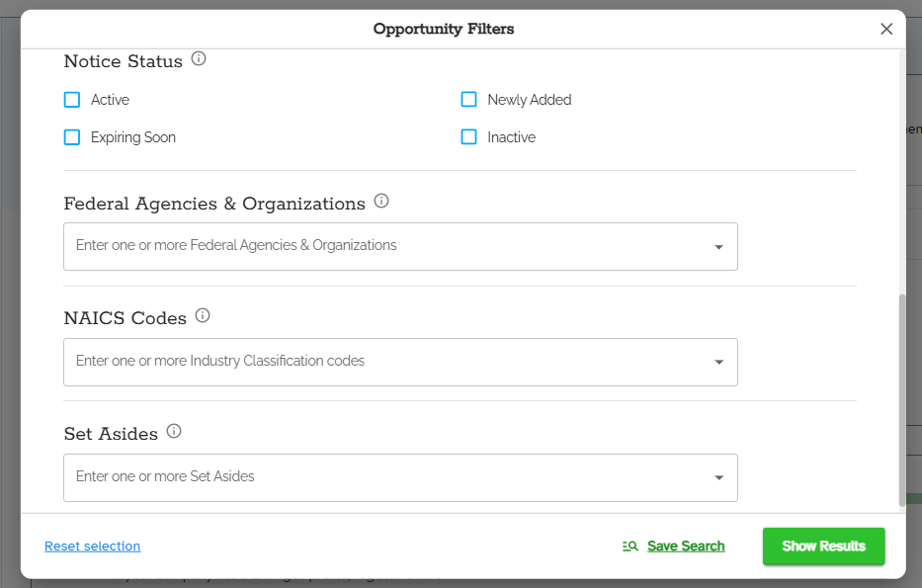Select the Inactive notice status checkbox
This screenshot has width=922, height=588.
point(468,137)
